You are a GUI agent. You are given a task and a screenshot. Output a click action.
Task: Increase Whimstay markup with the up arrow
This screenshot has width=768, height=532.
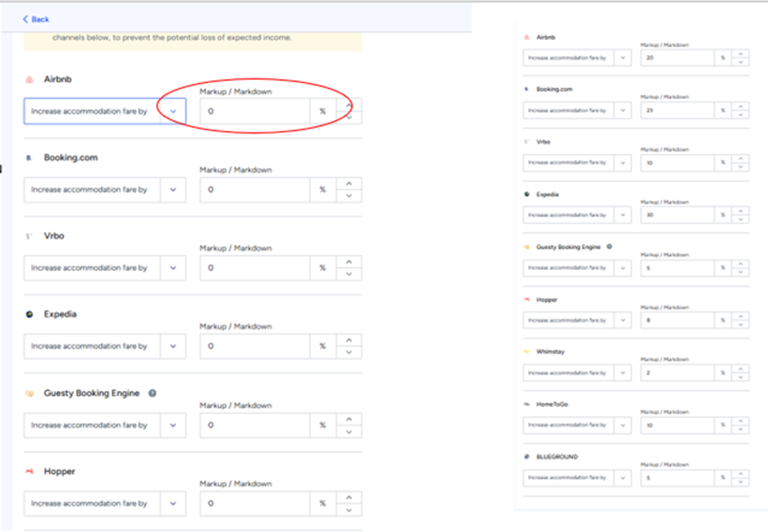[x=740, y=369]
